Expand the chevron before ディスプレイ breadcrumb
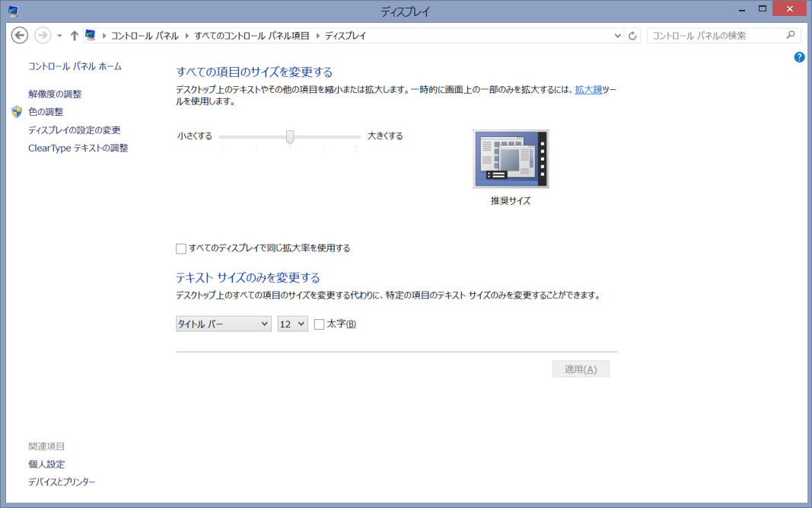The height and width of the screenshot is (508, 812). coord(317,36)
